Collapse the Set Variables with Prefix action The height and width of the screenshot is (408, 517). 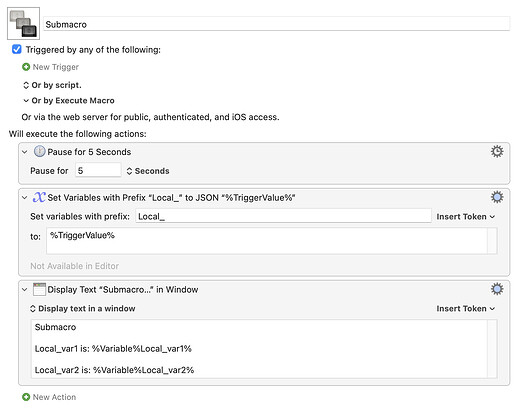point(25,198)
